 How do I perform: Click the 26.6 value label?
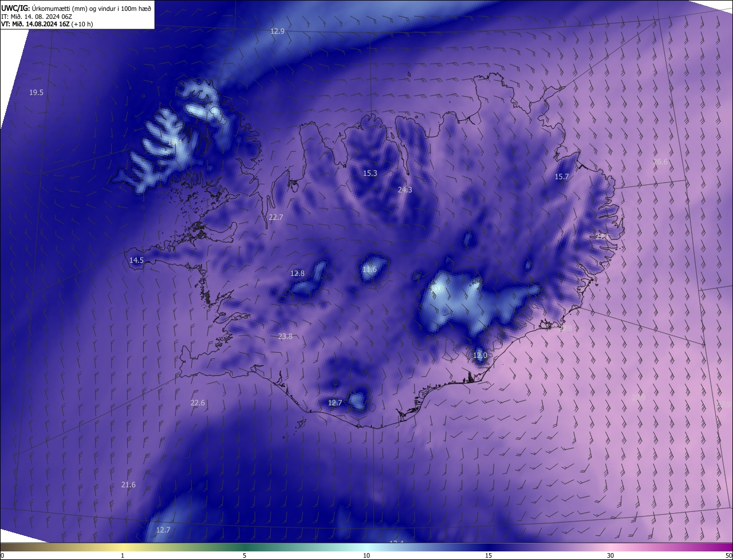[660, 162]
